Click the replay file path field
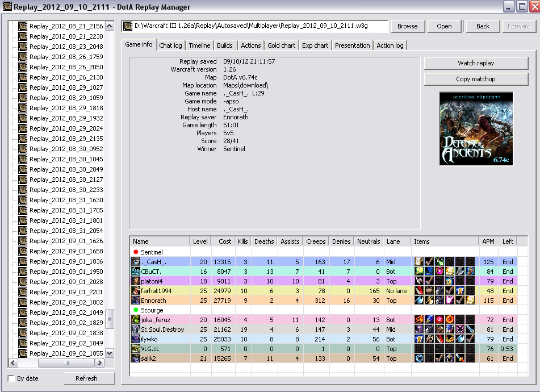Screen dimensions: 540x392 click(255, 26)
